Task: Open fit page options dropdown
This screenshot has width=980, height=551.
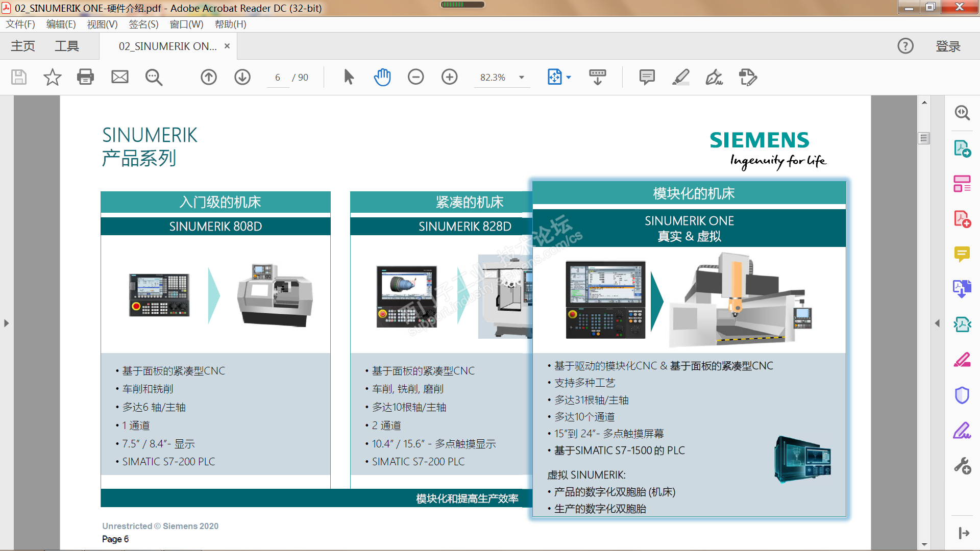Action: (x=569, y=78)
